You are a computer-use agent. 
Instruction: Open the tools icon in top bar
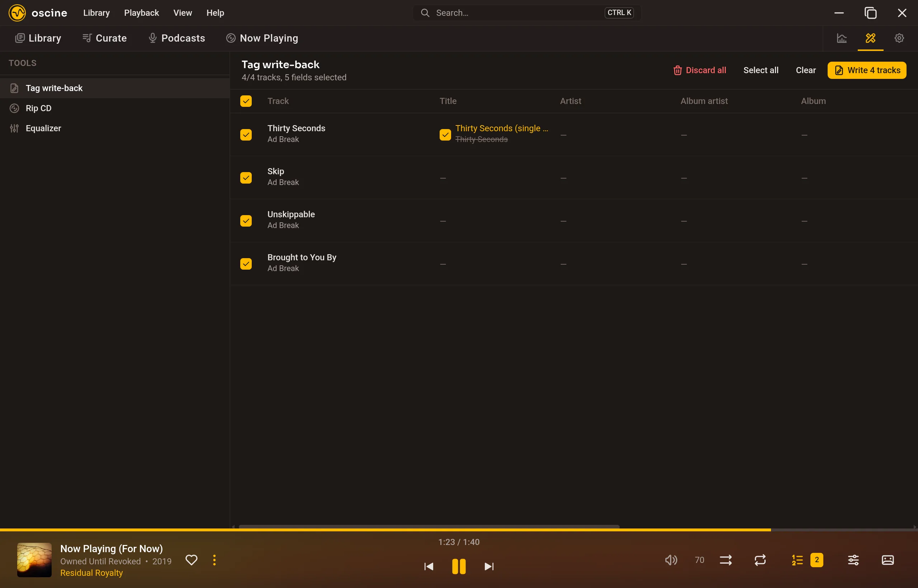pos(870,38)
